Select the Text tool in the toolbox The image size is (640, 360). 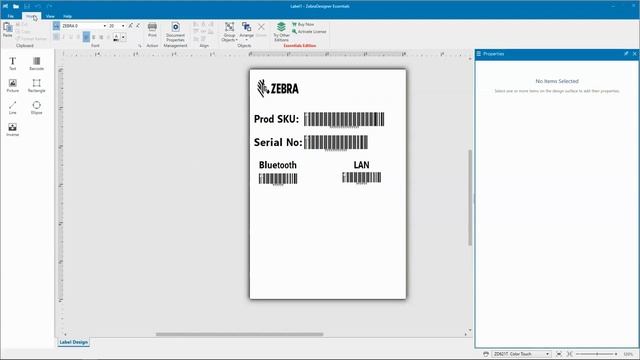(13, 64)
